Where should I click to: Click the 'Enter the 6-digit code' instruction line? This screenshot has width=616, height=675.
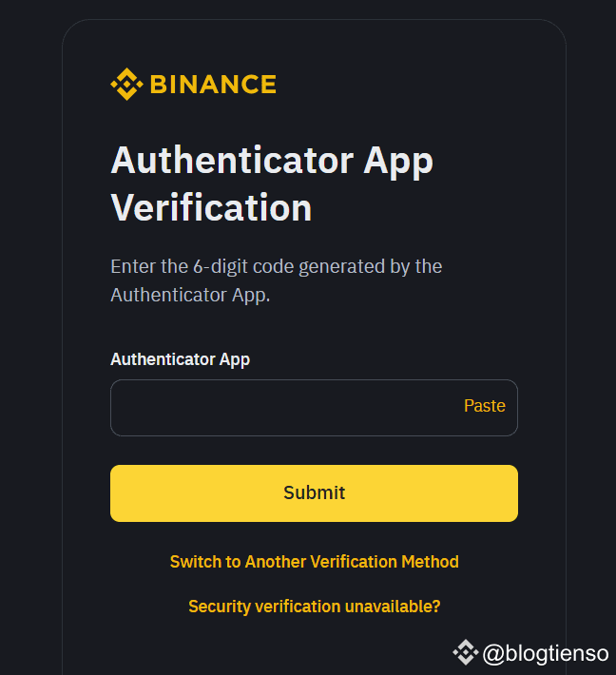pos(276,266)
